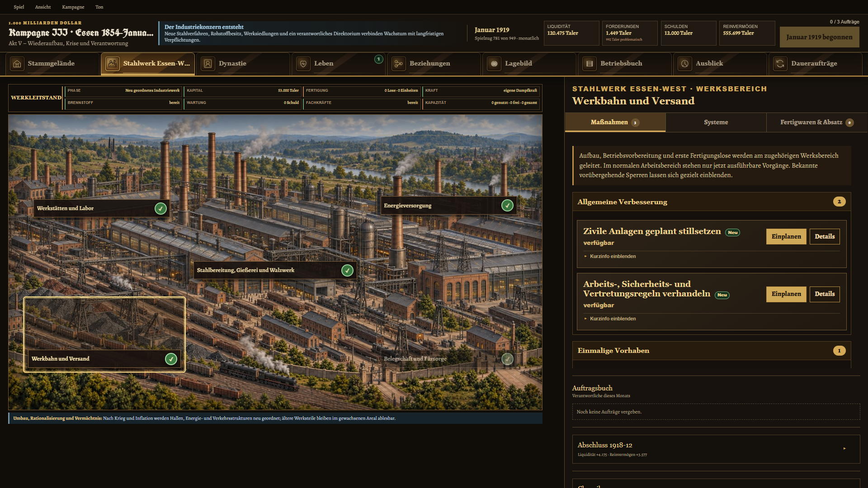Screen dimensions: 868x488
Task: Click the Ausblick clock icon
Action: 685,64
